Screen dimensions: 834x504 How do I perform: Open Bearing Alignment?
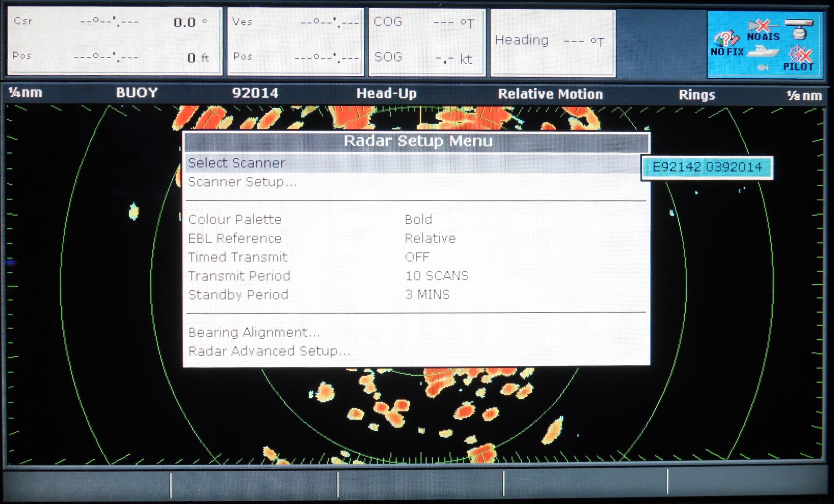[x=255, y=332]
